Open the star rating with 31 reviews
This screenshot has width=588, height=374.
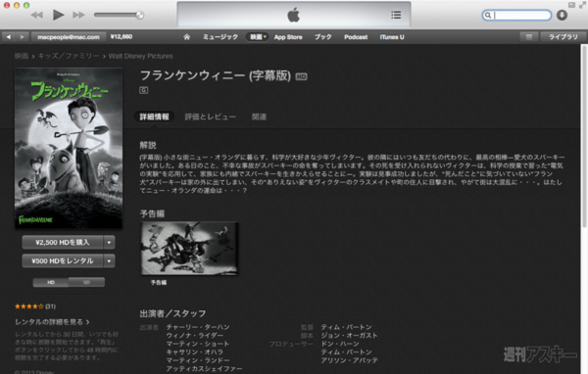pos(35,306)
